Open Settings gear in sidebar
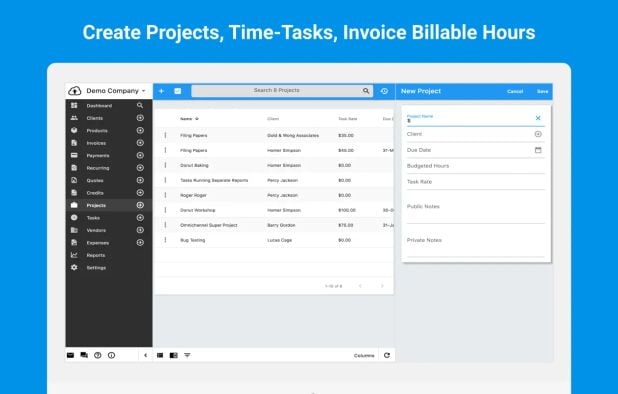The image size is (618, 394). [74, 267]
